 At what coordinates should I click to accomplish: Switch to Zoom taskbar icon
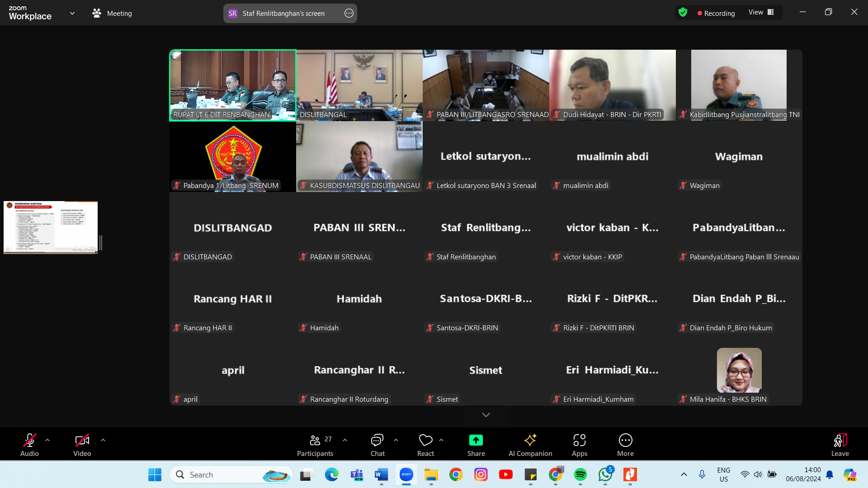click(406, 474)
